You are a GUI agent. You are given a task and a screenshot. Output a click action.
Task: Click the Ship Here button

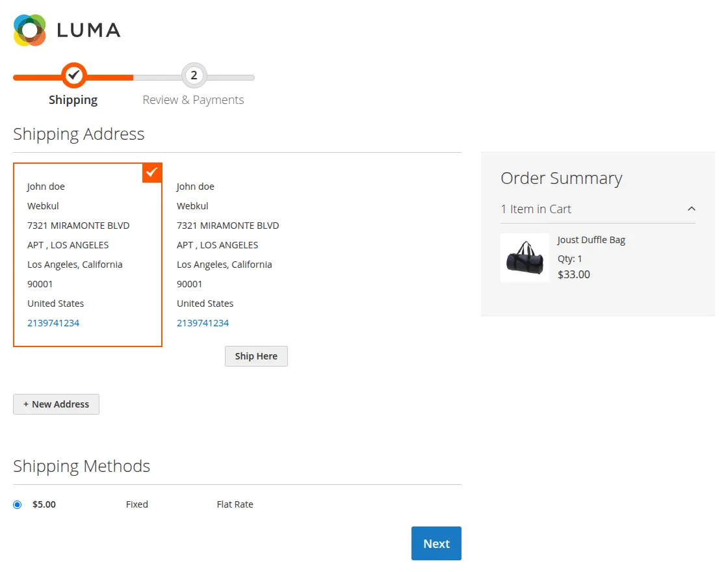[x=256, y=356]
